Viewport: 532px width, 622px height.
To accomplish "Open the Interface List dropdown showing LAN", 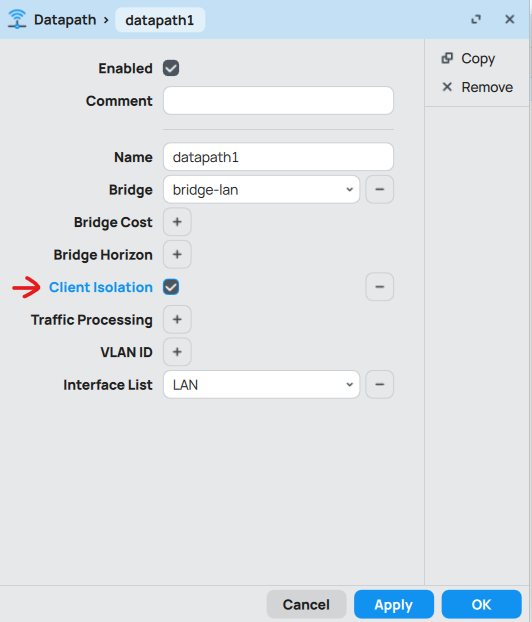I will pos(261,385).
